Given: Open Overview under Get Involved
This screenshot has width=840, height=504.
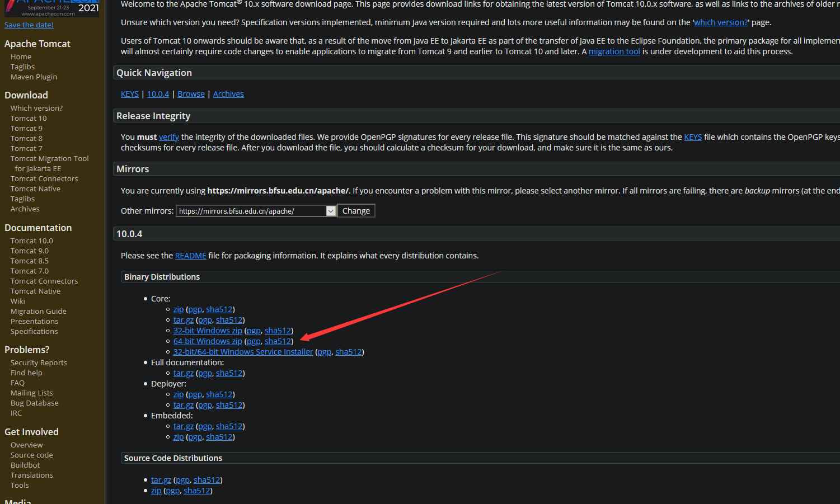Looking at the screenshot, I should coord(27,445).
